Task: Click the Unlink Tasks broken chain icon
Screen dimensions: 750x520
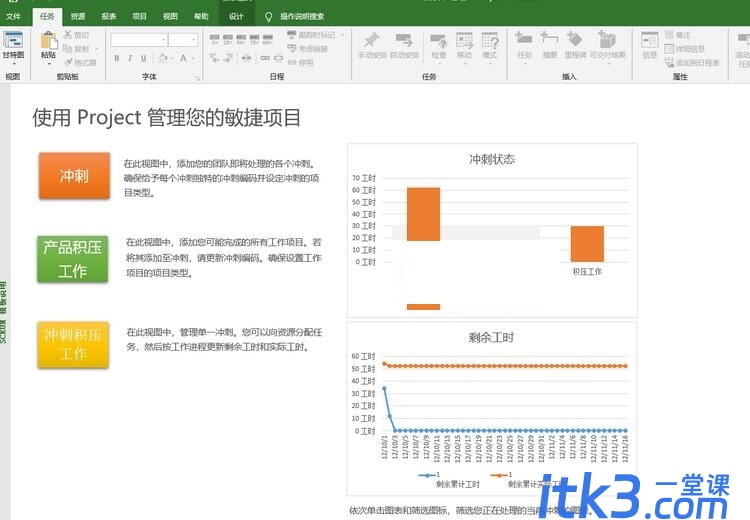Action: tap(278, 58)
